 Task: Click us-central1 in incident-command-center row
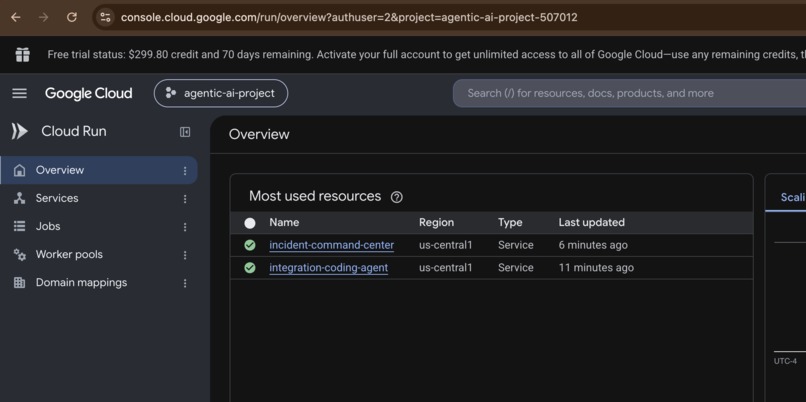pyautogui.click(x=445, y=245)
